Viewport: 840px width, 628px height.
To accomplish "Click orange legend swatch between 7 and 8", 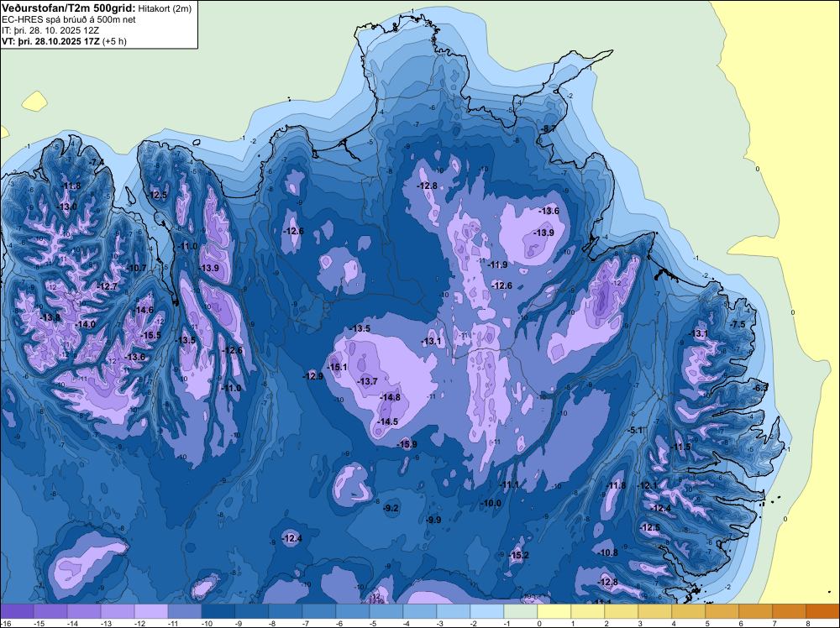I will 789,611.
